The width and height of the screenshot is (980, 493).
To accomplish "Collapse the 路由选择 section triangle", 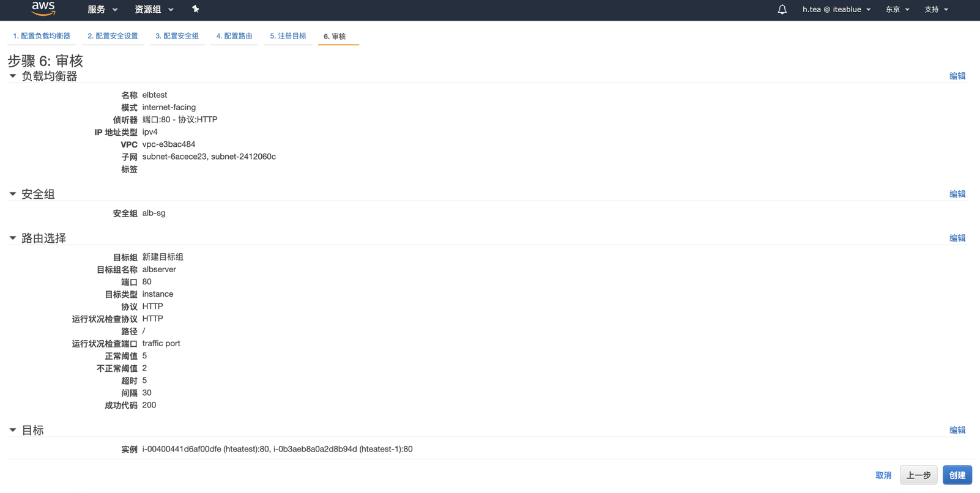I will (x=13, y=238).
